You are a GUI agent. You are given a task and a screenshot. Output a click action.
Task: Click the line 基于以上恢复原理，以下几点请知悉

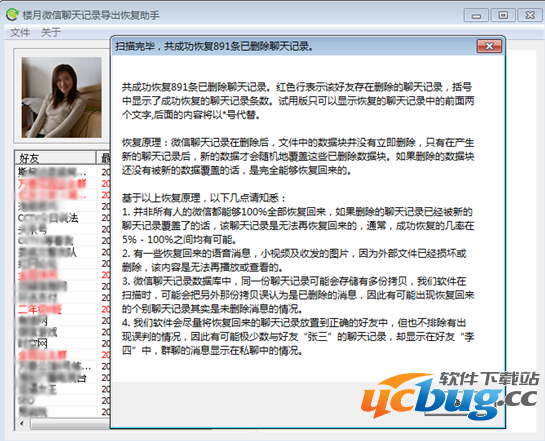(204, 198)
